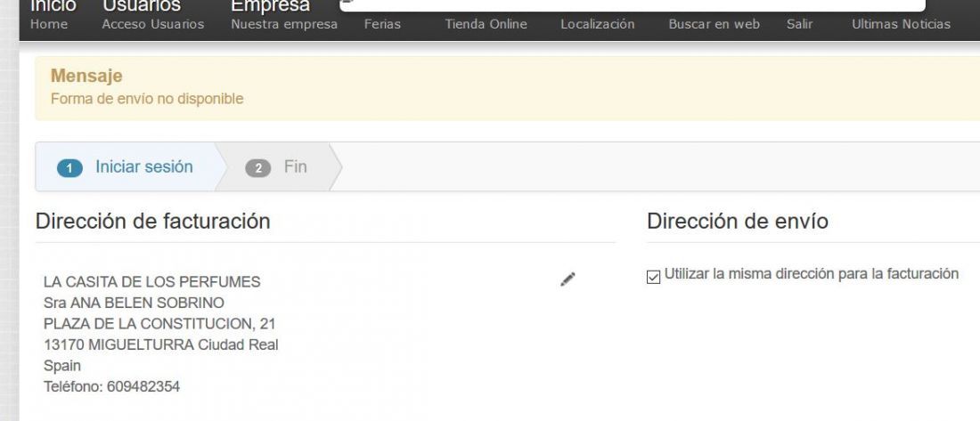Click the 'Spain' country line

coord(61,366)
